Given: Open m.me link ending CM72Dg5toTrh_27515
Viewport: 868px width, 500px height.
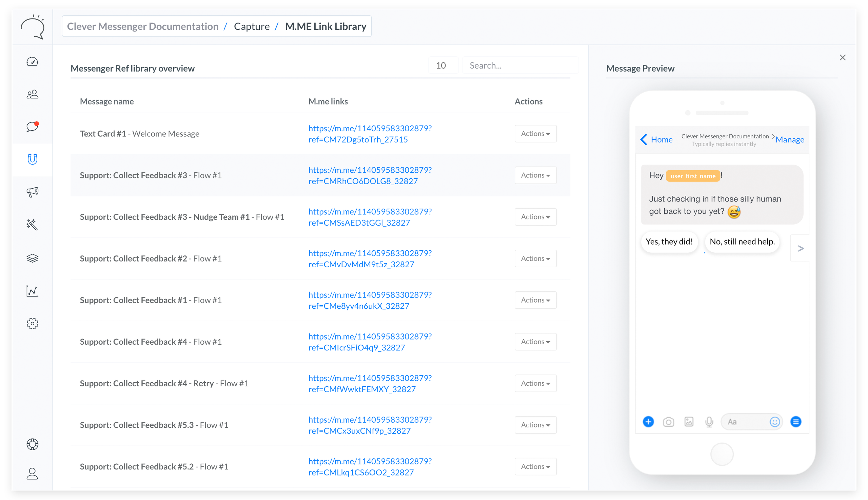Looking at the screenshot, I should 369,134.
